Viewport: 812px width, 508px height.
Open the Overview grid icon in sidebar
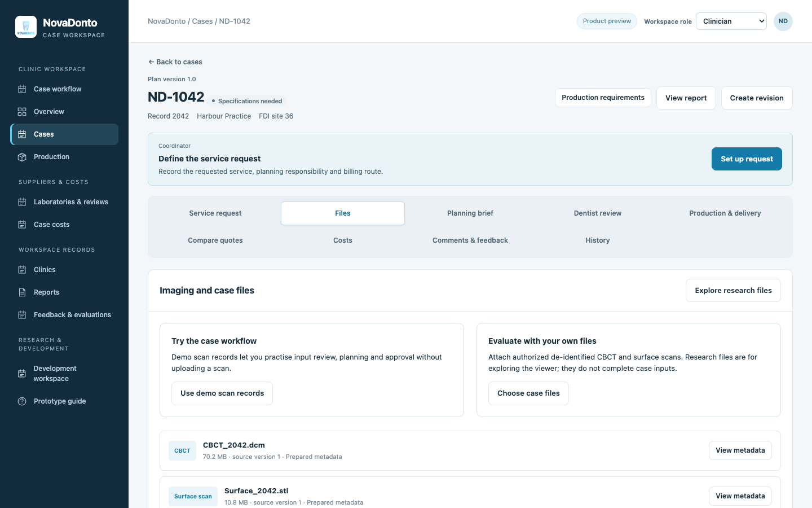[x=22, y=112]
